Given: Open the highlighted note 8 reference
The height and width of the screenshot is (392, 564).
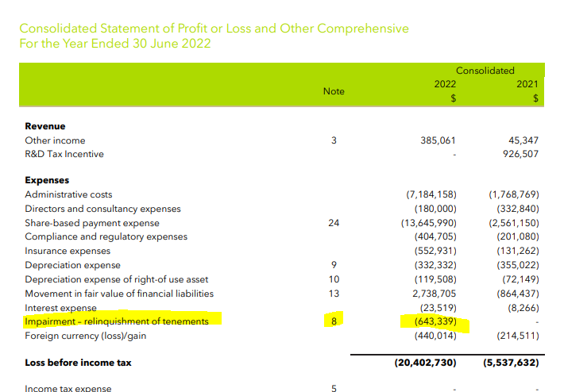Looking at the screenshot, I should [x=334, y=321].
